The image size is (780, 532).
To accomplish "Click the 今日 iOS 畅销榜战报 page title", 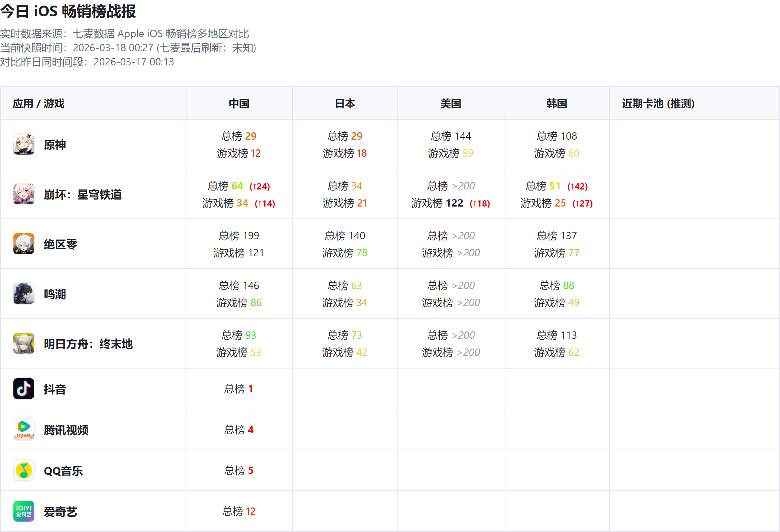I will (68, 11).
